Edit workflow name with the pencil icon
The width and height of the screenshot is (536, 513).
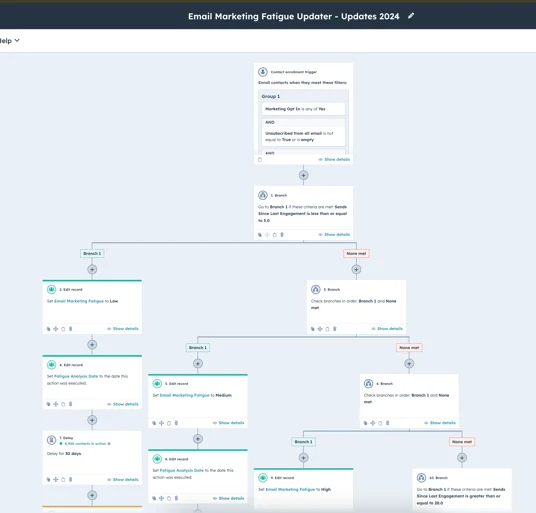pyautogui.click(x=411, y=16)
